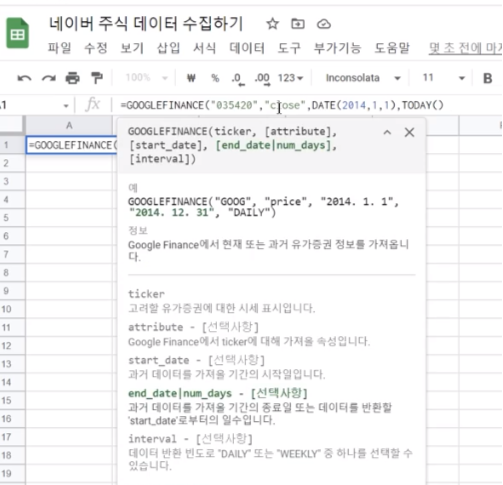Click the fx function icon
This screenshot has width=503, height=485.
click(x=93, y=105)
